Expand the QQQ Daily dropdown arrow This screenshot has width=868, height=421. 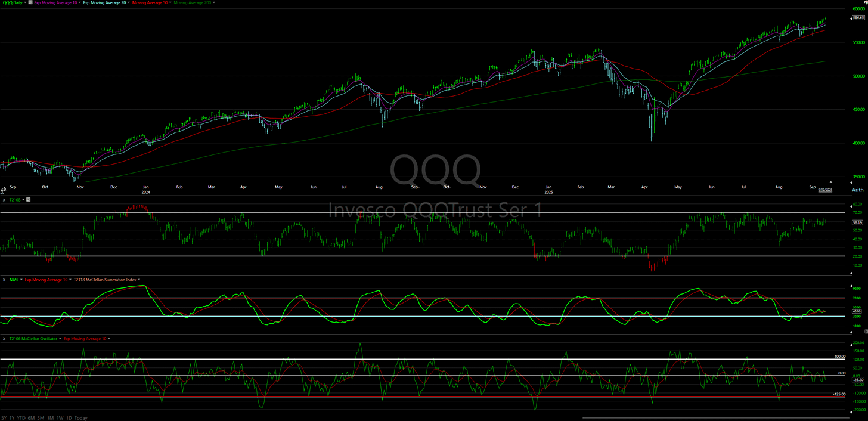pos(25,2)
